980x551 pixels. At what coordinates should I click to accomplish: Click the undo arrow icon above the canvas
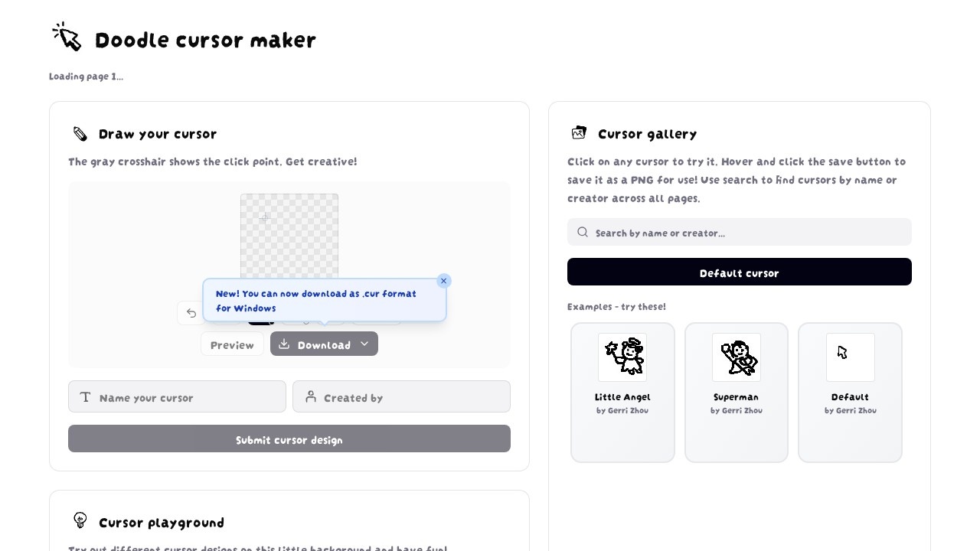191,313
